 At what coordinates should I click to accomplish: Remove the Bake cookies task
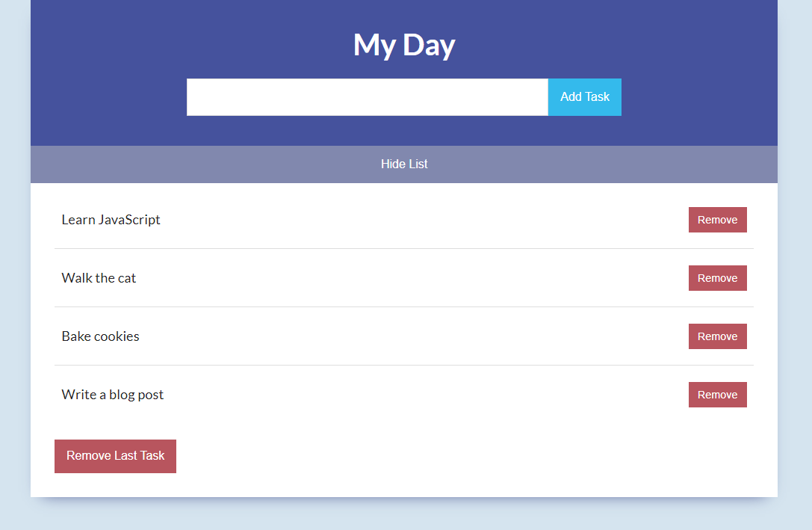pos(717,336)
